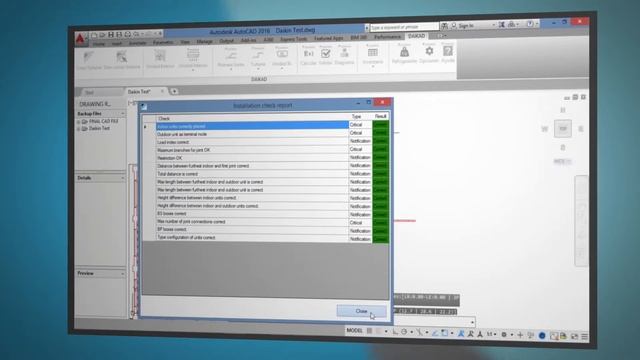Click the ViewCube TOP face
The width and height of the screenshot is (640, 360).
pos(563,129)
